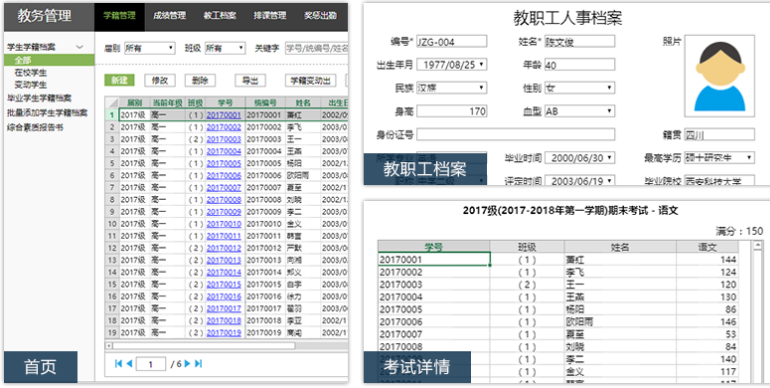Screen dimensions: 770x388
Task: Click the 姓名 field in staff form
Action: (579, 41)
